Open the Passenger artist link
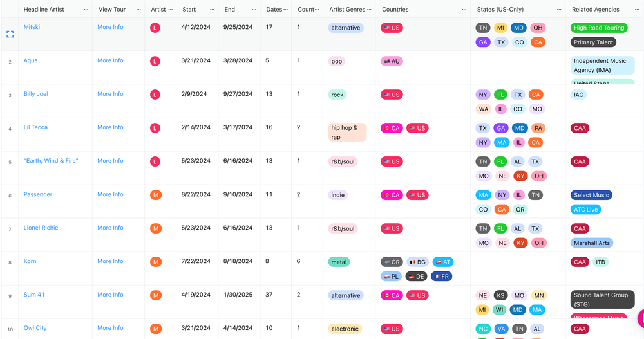This screenshot has height=339, width=644. (38, 194)
